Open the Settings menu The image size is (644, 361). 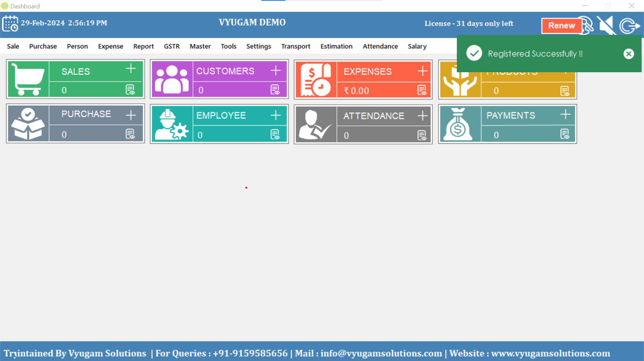pos(259,46)
